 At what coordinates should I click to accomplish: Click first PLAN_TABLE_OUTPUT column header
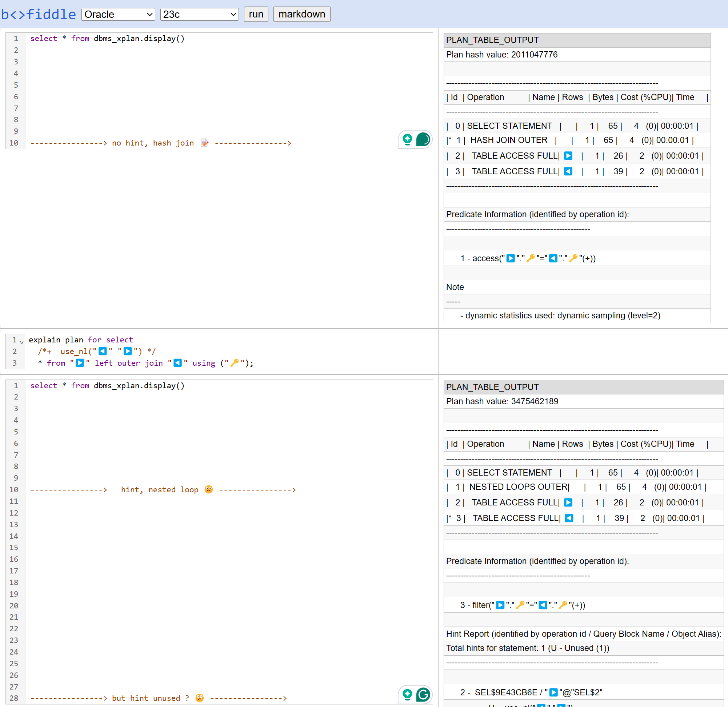(x=577, y=40)
